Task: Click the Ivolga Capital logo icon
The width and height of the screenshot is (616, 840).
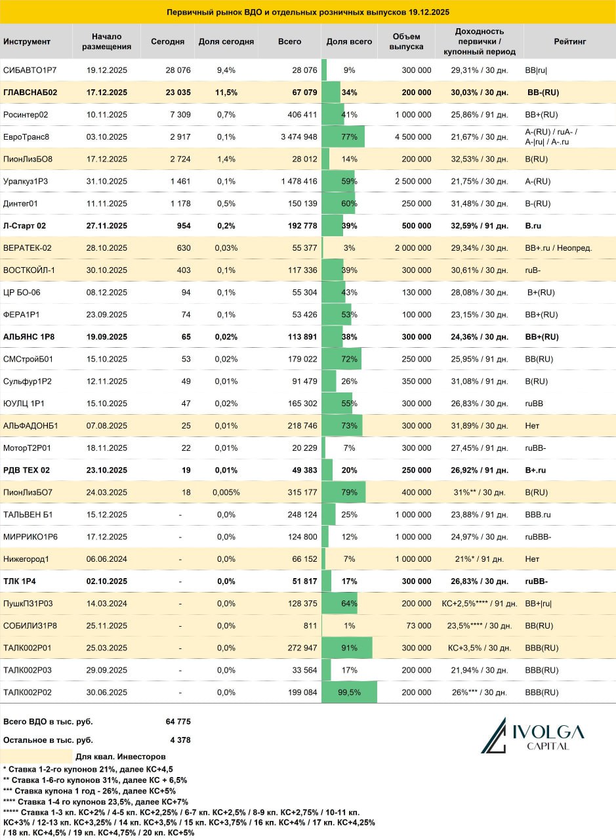Action: pyautogui.click(x=493, y=736)
